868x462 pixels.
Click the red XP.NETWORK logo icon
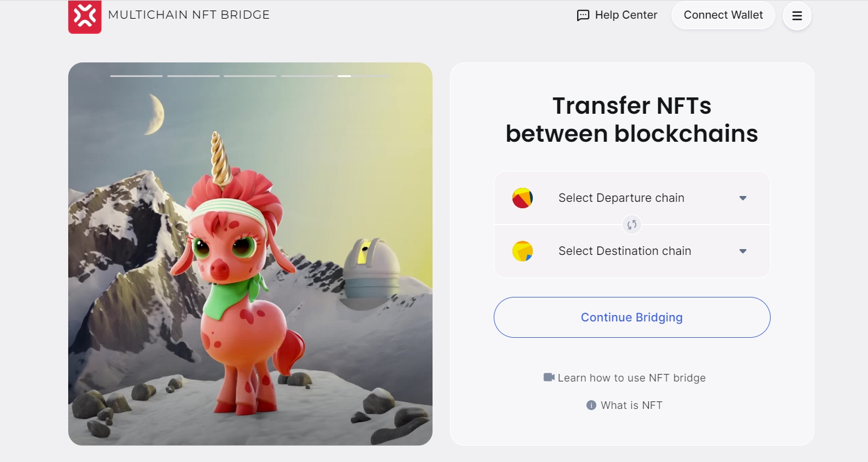point(85,16)
